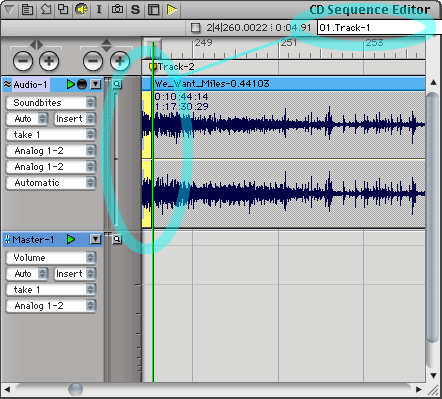Open the editor mini-menu triangle

(x=9, y=10)
